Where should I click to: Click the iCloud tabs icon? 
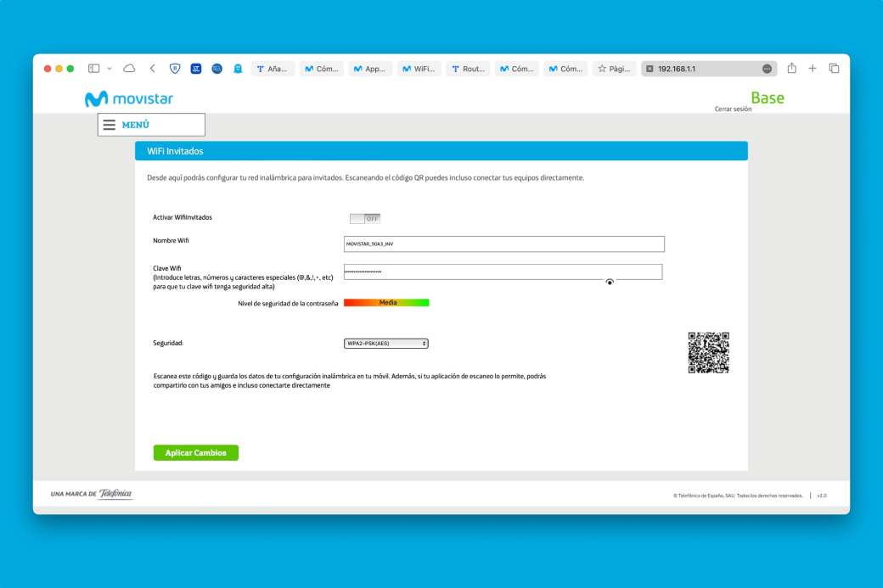click(x=130, y=69)
